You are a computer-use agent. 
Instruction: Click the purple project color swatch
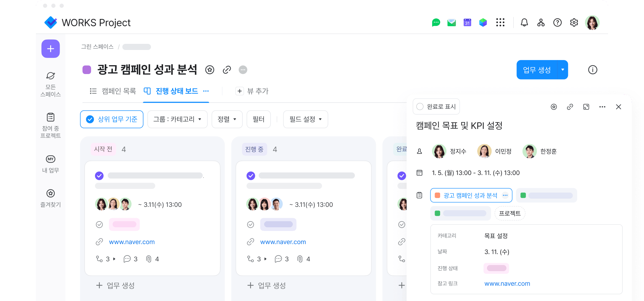tap(87, 70)
